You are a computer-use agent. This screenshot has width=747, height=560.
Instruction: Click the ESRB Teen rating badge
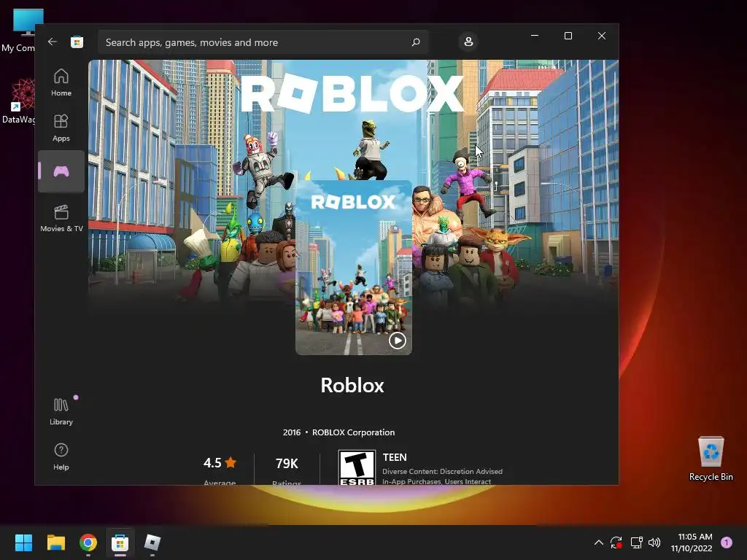pos(357,467)
